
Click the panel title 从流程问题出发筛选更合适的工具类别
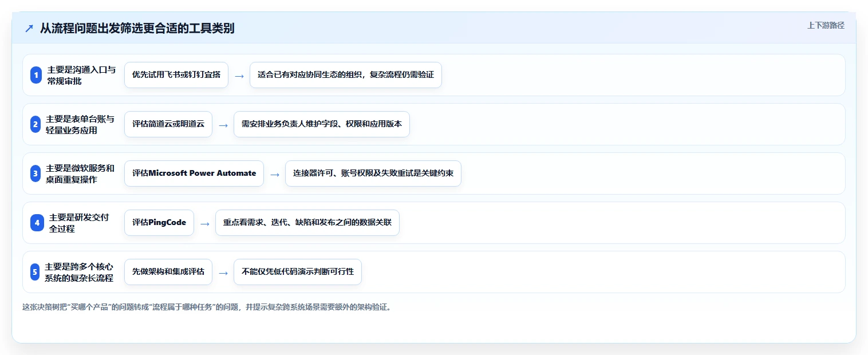pyautogui.click(x=137, y=29)
